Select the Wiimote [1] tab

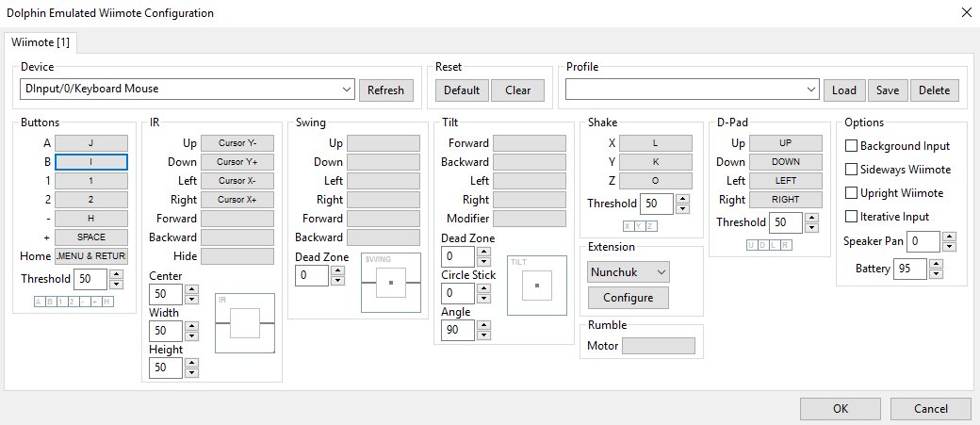(x=41, y=43)
